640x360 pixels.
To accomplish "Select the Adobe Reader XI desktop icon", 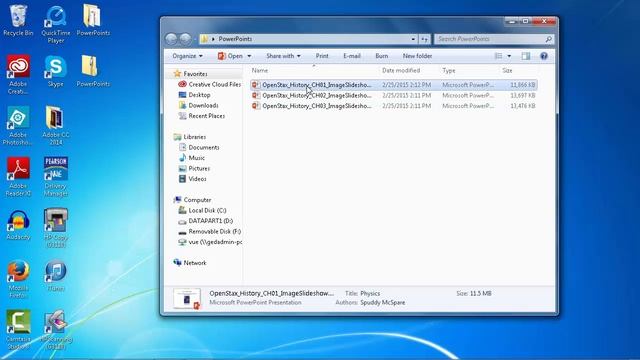I will click(18, 177).
